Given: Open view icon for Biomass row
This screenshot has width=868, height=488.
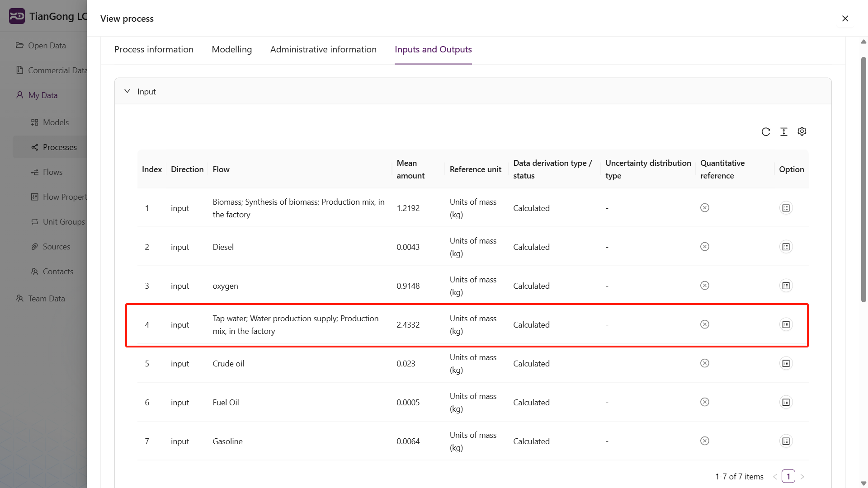Looking at the screenshot, I should pyautogui.click(x=786, y=208).
